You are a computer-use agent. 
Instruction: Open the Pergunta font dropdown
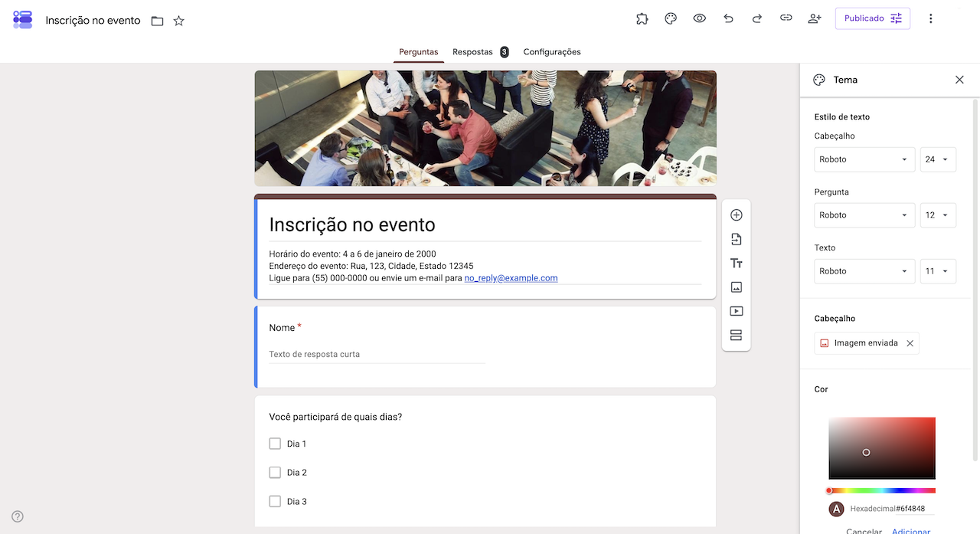[864, 215]
